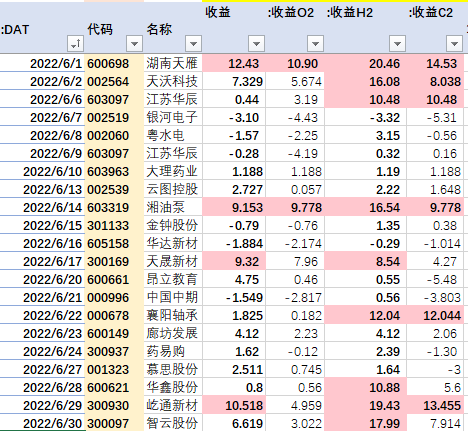Image resolution: width=468 pixels, height=431 pixels.
Task: Select value cell -1.30
Action: tap(435, 351)
